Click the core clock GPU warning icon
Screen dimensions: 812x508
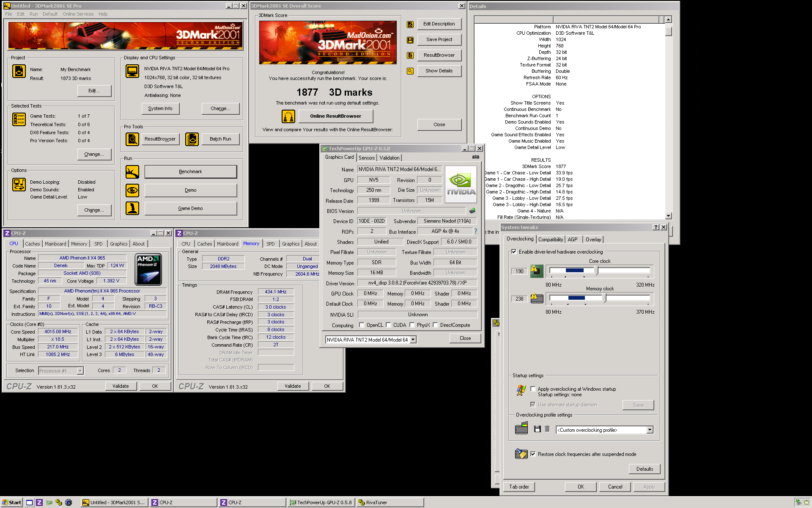point(537,271)
